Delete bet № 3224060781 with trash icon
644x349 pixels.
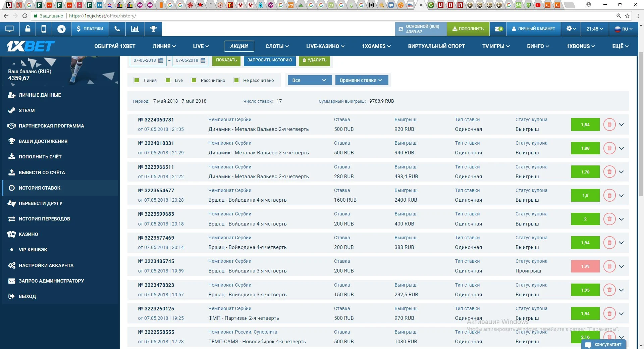[609, 124]
